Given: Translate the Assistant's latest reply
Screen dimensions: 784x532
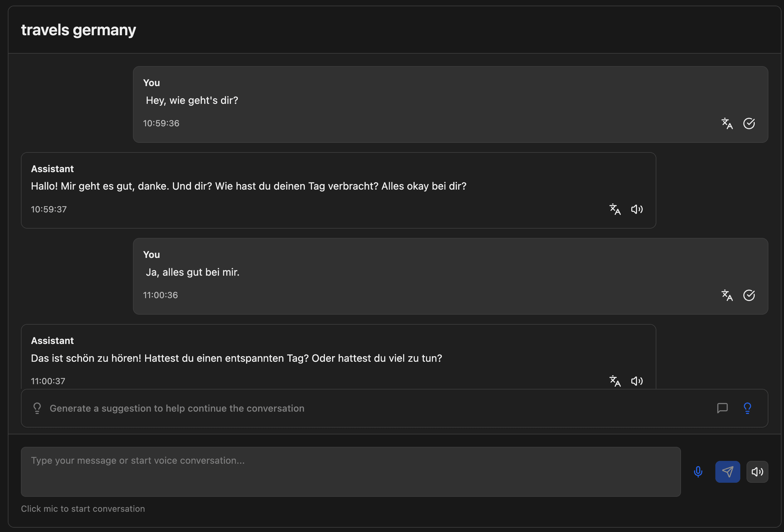Looking at the screenshot, I should [615, 381].
